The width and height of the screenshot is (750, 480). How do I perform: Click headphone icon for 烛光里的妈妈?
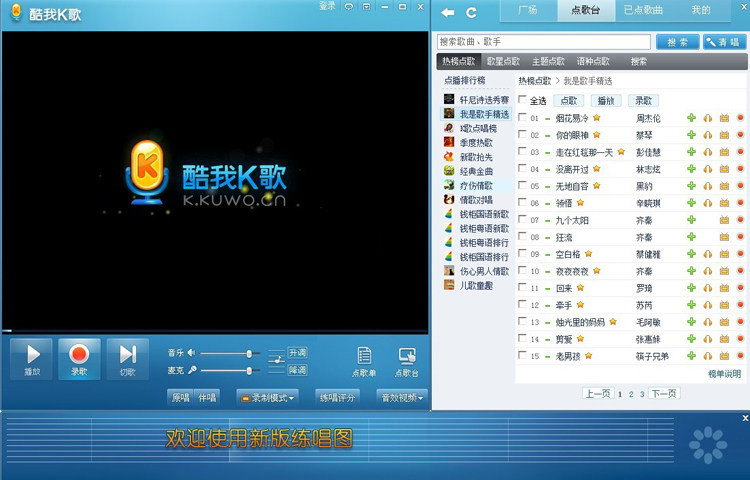pos(708,322)
